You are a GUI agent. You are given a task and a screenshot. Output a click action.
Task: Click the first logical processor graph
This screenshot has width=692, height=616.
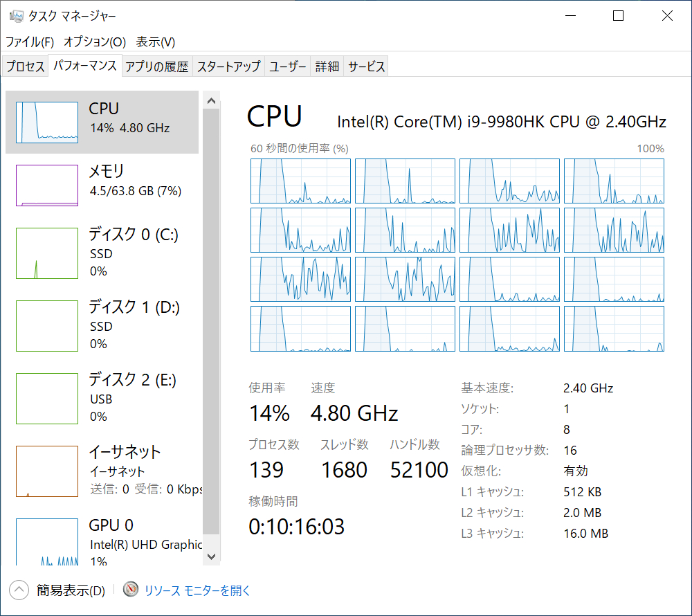(300, 181)
